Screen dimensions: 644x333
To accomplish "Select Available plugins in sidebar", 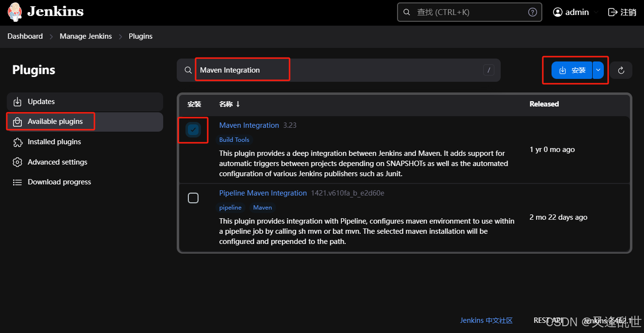I will coord(85,121).
